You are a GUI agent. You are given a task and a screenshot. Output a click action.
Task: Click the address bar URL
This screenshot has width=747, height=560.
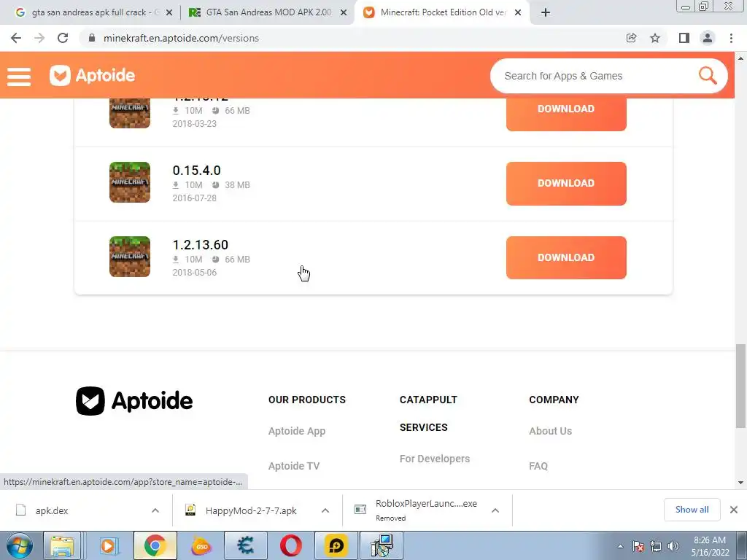pos(181,38)
